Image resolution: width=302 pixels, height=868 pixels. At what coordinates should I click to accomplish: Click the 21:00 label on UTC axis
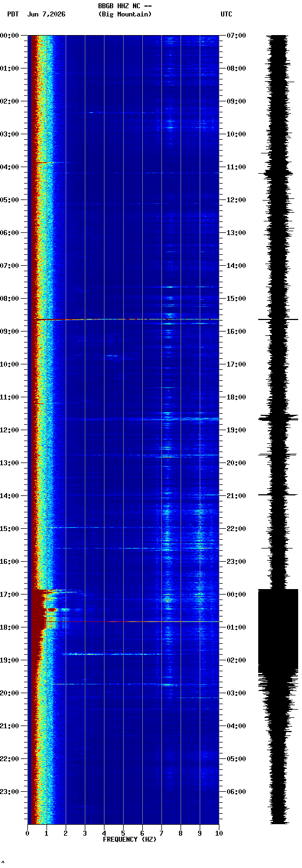[x=236, y=496]
